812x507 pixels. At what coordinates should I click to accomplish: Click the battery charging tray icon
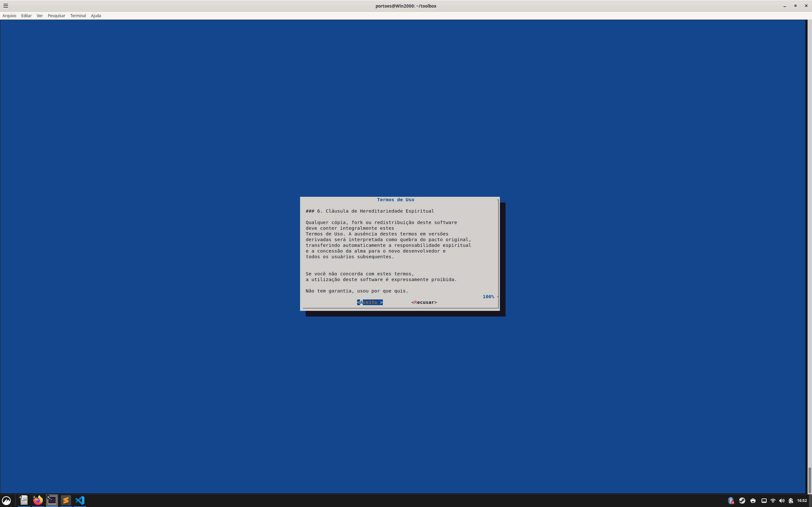tap(791, 501)
